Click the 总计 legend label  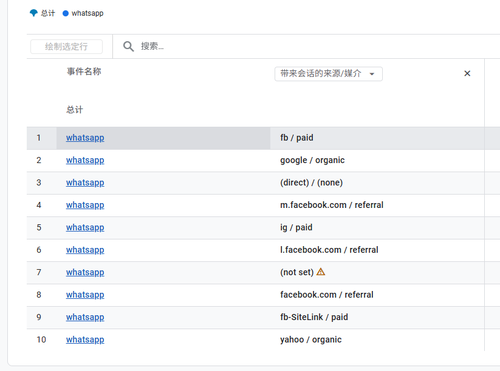click(48, 13)
